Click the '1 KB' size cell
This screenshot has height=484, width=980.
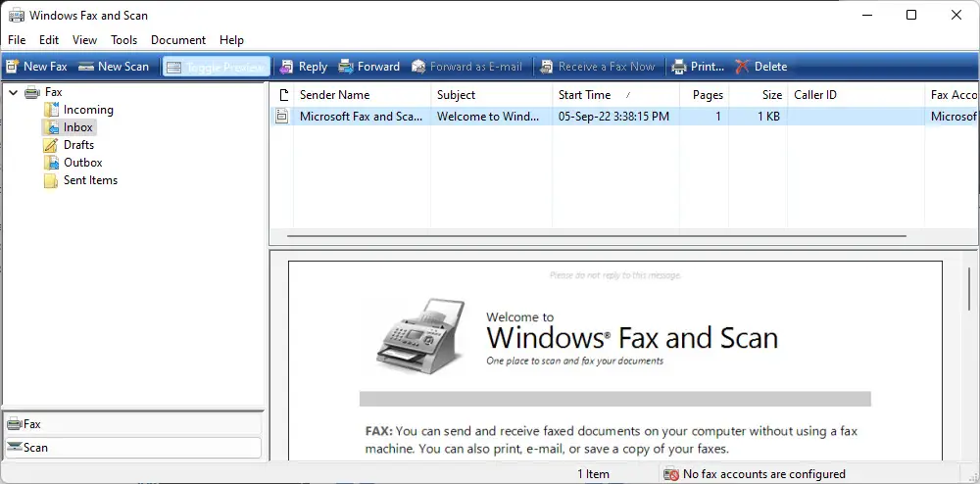pos(768,117)
